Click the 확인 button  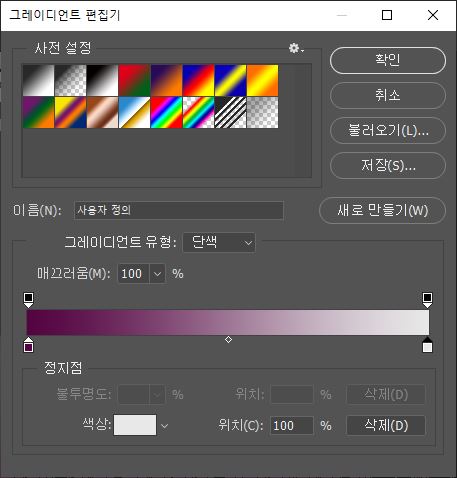388,60
